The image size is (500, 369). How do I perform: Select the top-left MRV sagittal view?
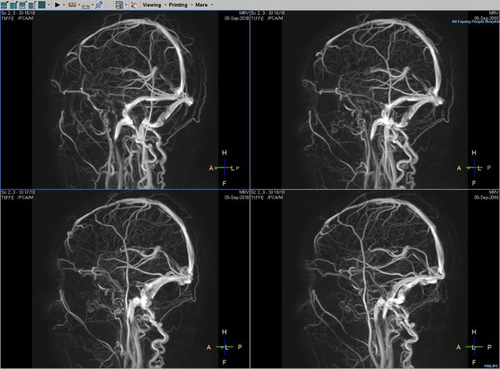pos(125,100)
